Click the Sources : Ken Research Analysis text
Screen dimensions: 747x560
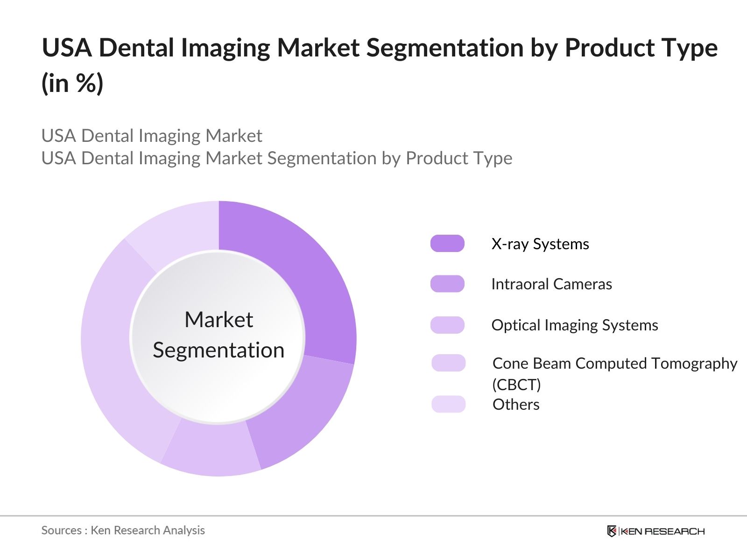(x=123, y=530)
